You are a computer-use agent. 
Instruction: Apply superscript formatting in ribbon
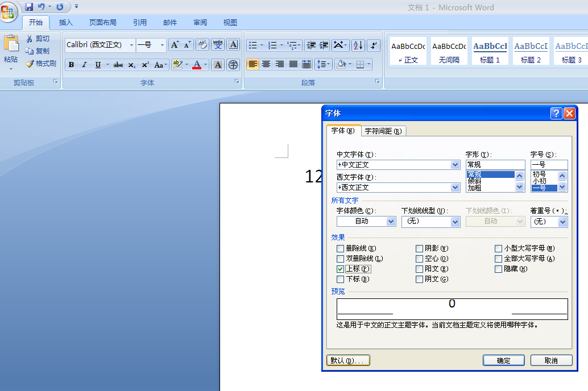point(145,65)
